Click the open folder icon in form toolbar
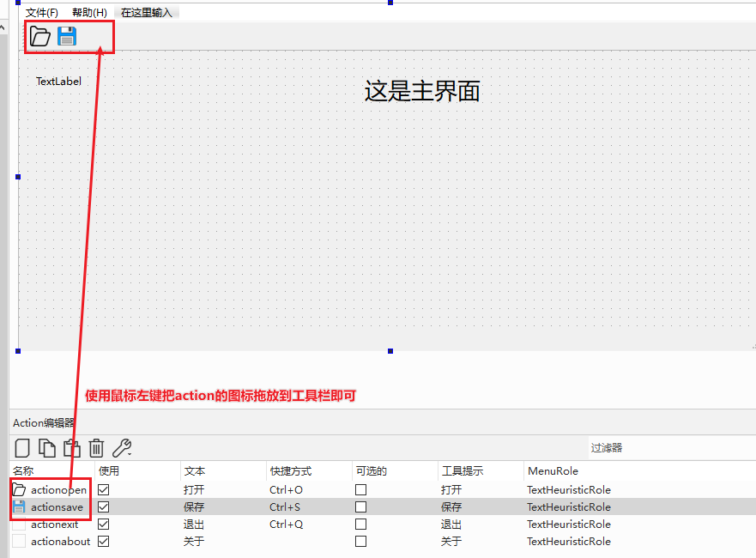756x558 pixels. coord(39,37)
